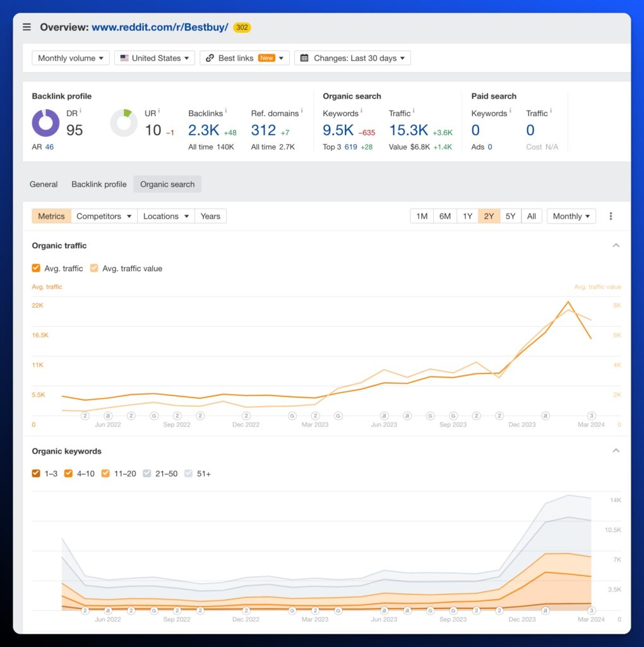The height and width of the screenshot is (647, 644).
Task: Enable the 21–50 keyword position checkbox
Action: click(x=146, y=473)
